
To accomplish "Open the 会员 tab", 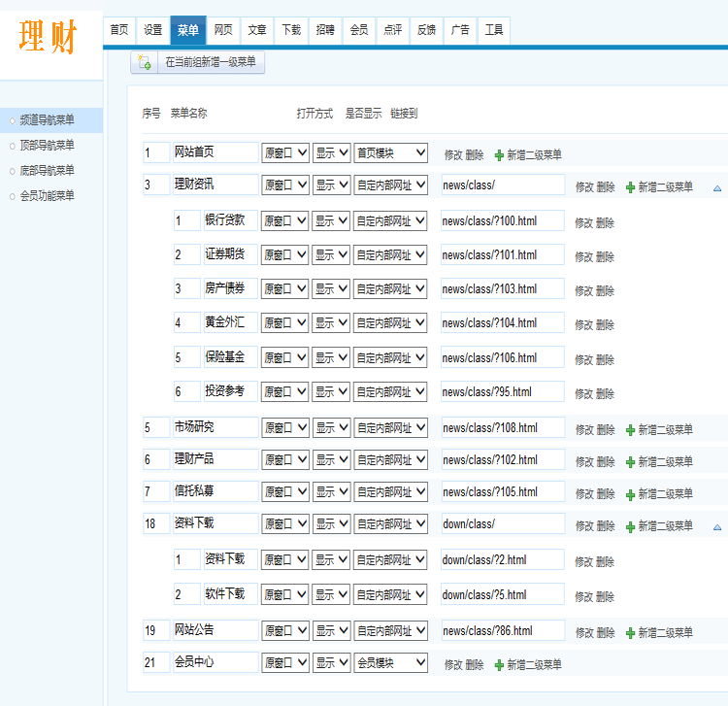I will pos(359,30).
